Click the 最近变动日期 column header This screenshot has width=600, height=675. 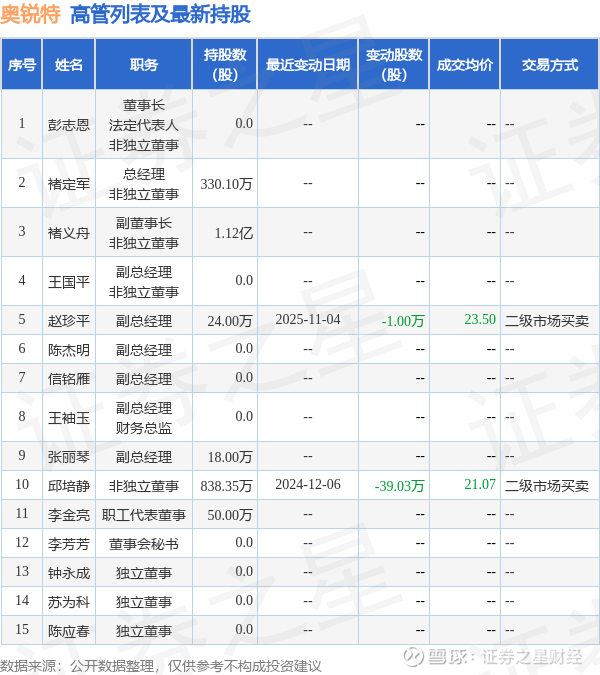[307, 65]
